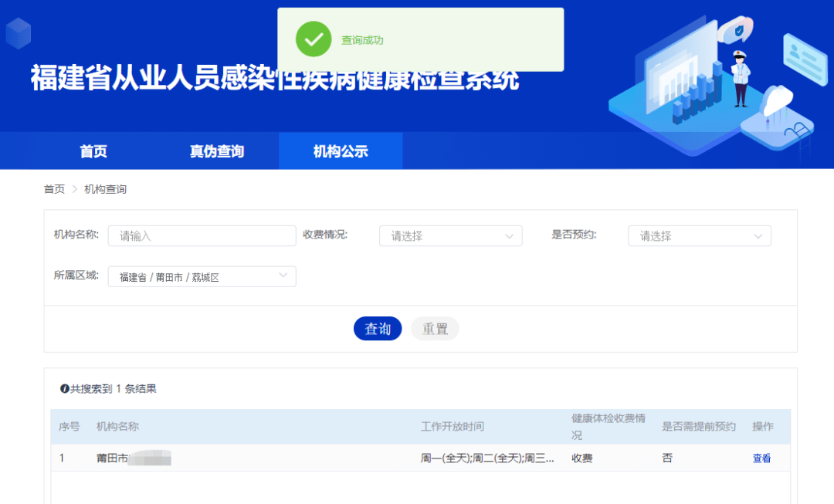Image resolution: width=834 pixels, height=504 pixels.
Task: Click the shield badge graphic in banner
Action: [736, 30]
